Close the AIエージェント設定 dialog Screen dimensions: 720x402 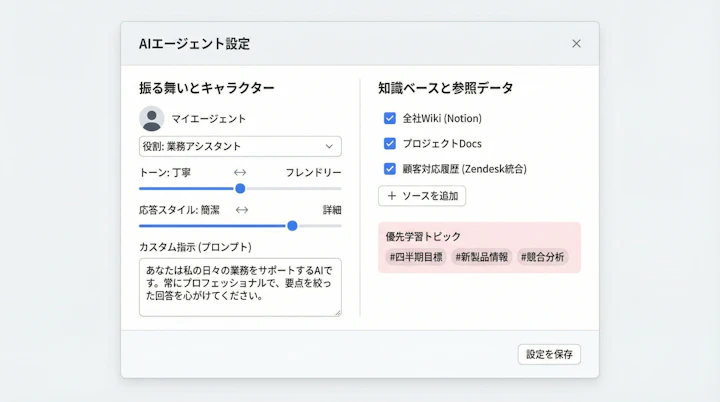[x=576, y=44]
